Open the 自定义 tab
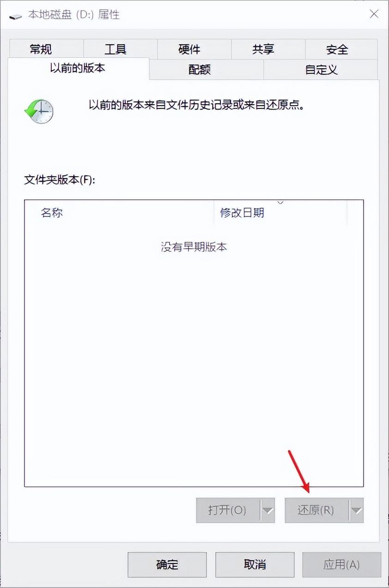This screenshot has width=389, height=588. click(321, 70)
